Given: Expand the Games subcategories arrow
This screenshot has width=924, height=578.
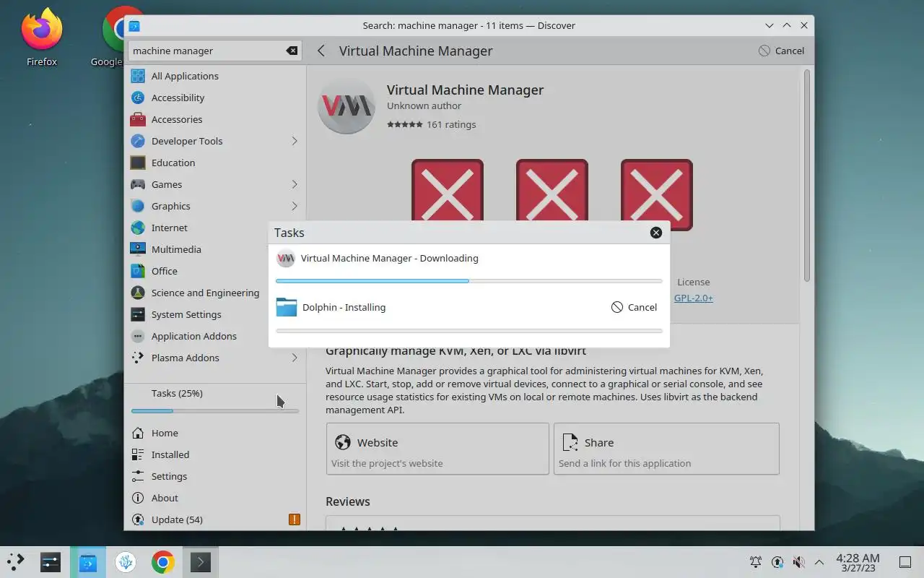Looking at the screenshot, I should pos(295,184).
